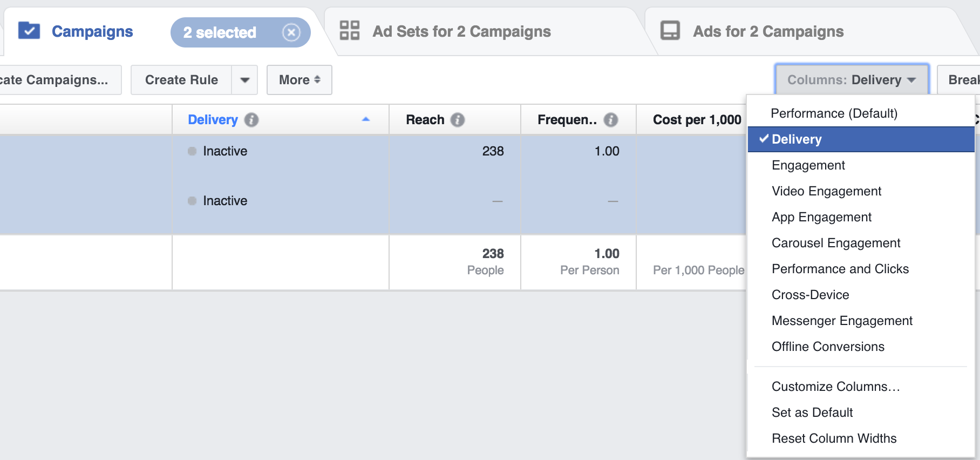The height and width of the screenshot is (460, 980).
Task: Sort by the Reach column header
Action: tap(425, 120)
